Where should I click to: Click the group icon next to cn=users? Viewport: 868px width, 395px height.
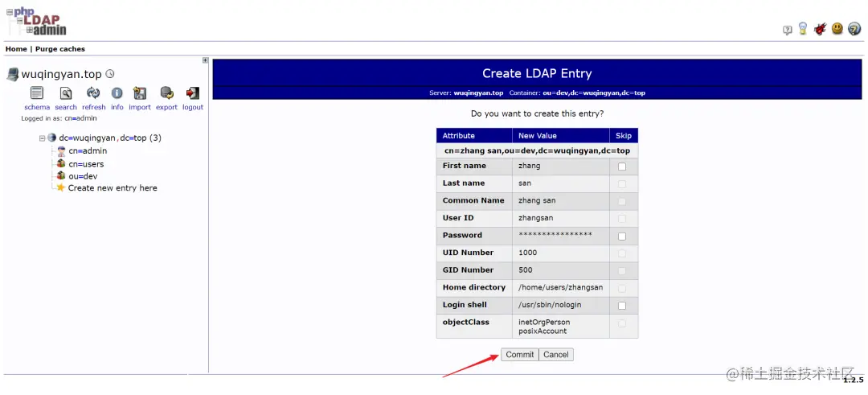(x=61, y=164)
